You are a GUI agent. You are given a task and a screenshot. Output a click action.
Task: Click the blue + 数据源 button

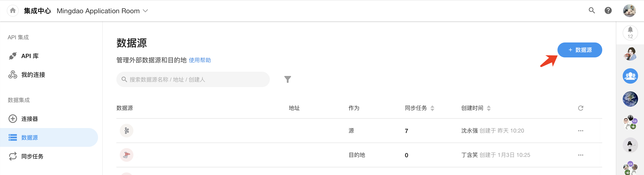click(x=579, y=50)
